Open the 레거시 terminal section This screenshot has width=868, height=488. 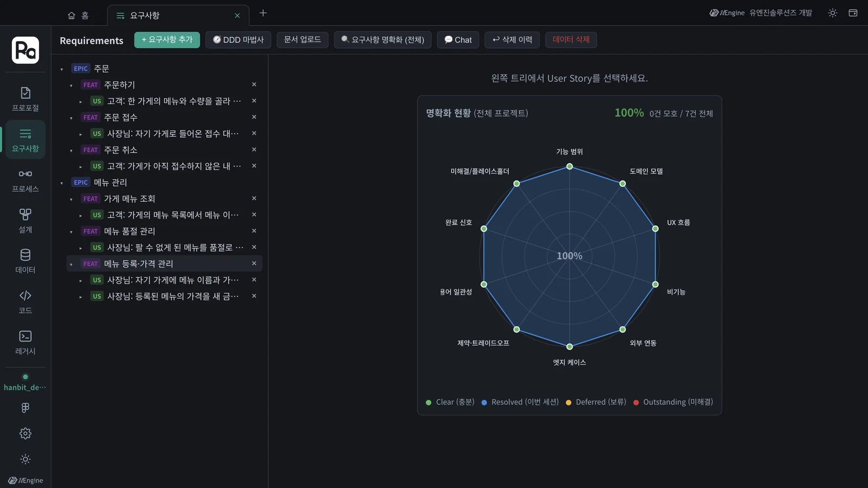coord(25,342)
